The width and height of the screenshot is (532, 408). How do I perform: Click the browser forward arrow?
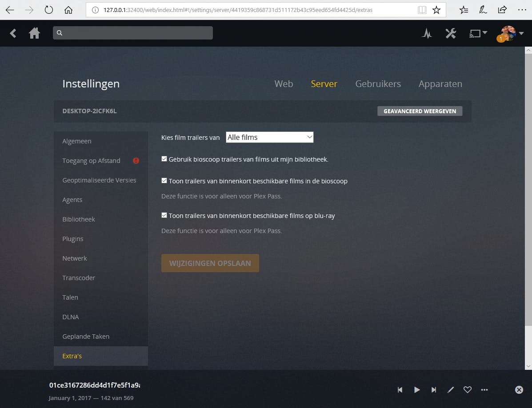pyautogui.click(x=29, y=10)
